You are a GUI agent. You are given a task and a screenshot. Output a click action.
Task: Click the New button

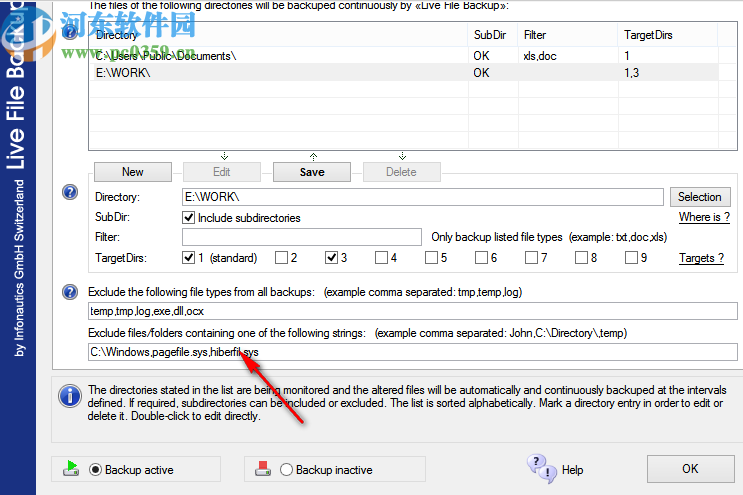(133, 172)
